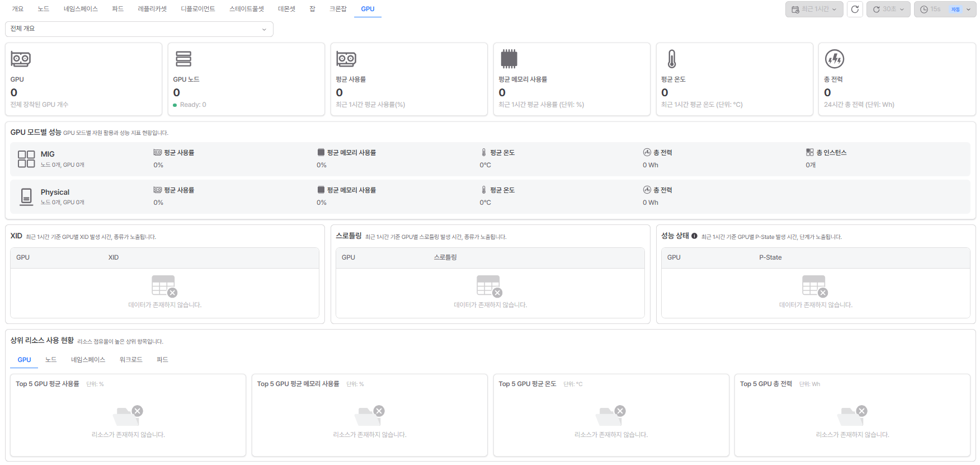Click the XID column header
This screenshot has height=465, width=980.
coord(114,257)
